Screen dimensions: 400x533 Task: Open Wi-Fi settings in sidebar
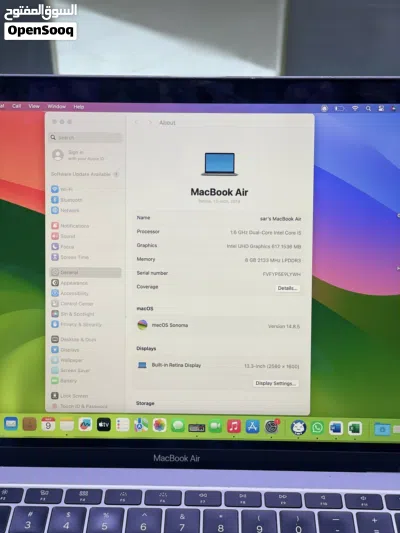tap(62, 189)
